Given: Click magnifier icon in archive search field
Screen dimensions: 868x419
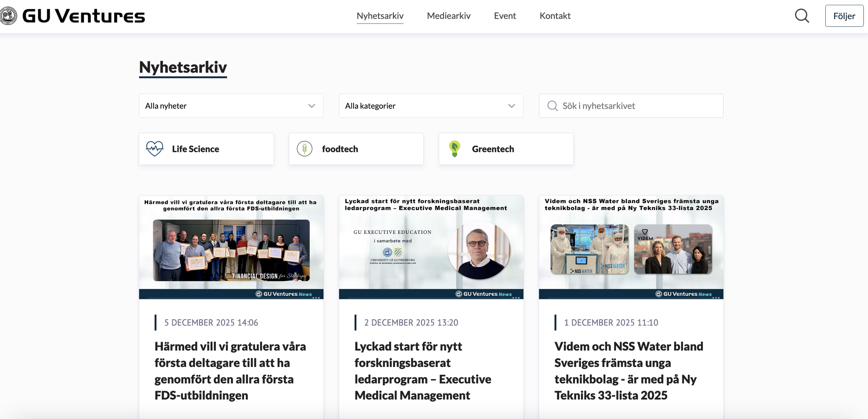Looking at the screenshot, I should 552,106.
